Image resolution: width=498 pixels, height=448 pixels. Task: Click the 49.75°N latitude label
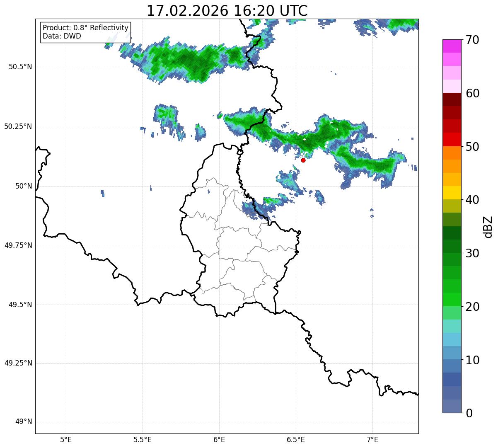click(x=18, y=245)
